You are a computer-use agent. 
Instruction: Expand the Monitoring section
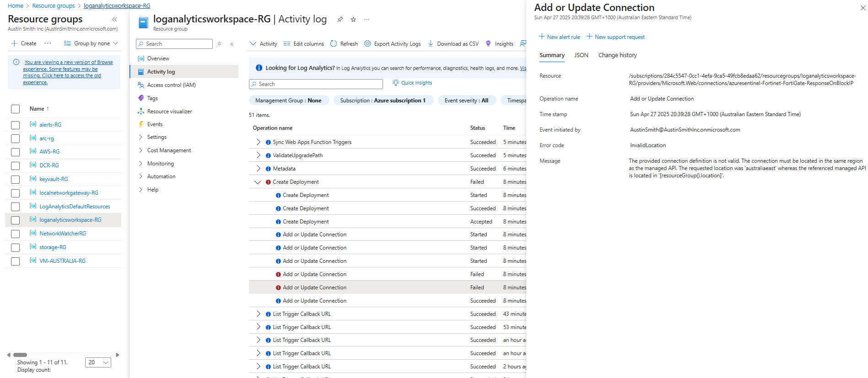[140, 164]
